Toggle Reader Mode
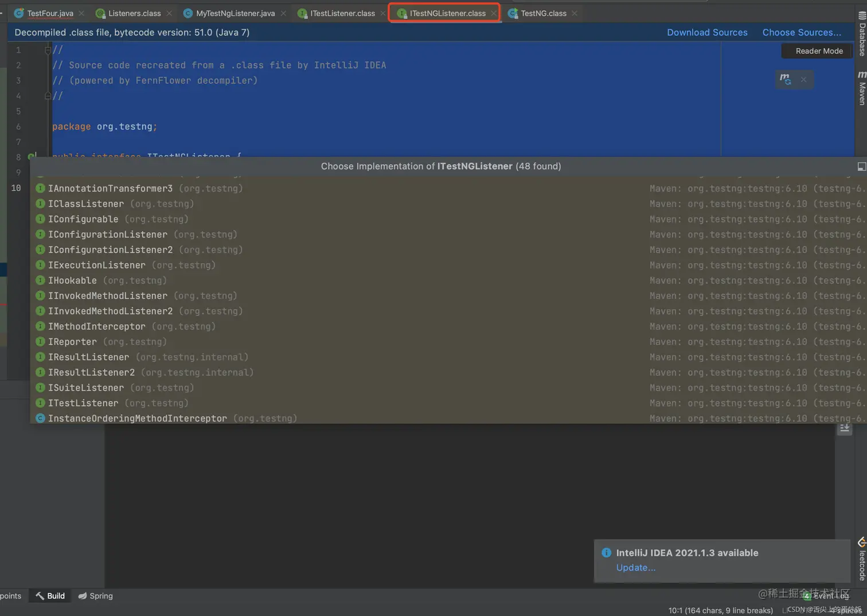Screen dimensions: 867x616 point(819,51)
